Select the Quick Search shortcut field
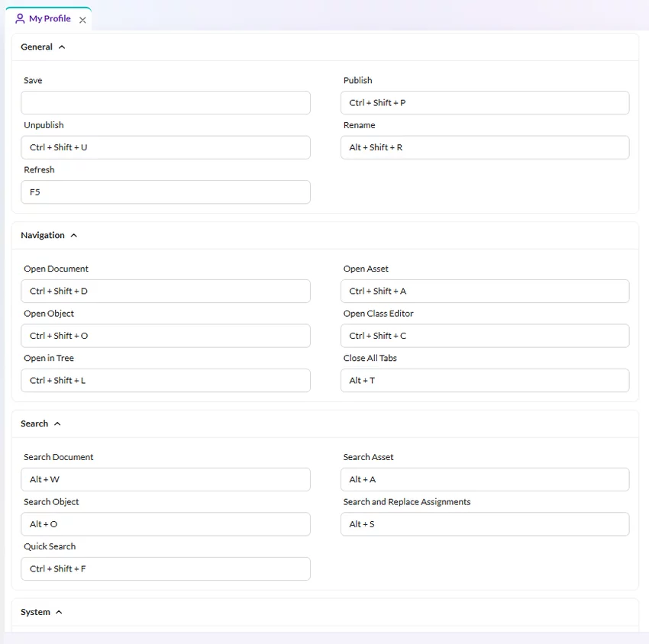 pos(166,568)
